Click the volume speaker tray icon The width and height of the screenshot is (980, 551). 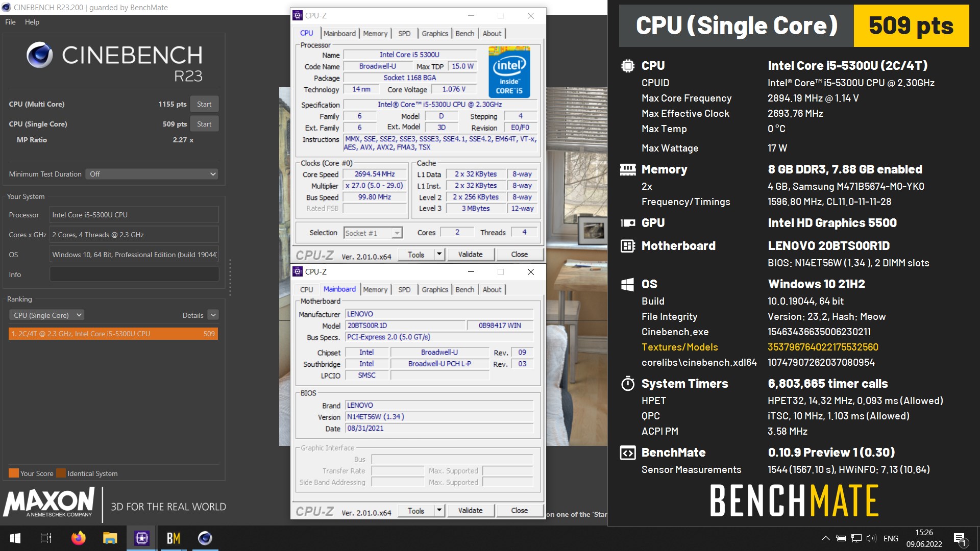(871, 538)
